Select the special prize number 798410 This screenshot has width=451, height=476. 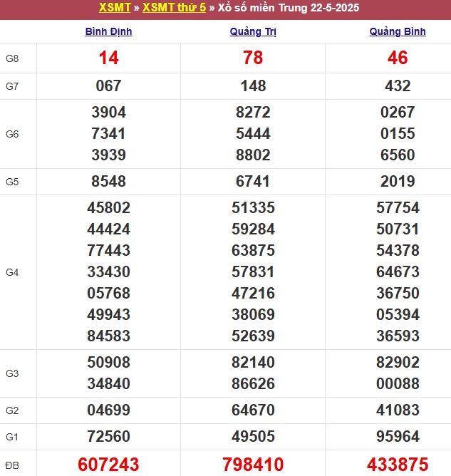point(253,465)
